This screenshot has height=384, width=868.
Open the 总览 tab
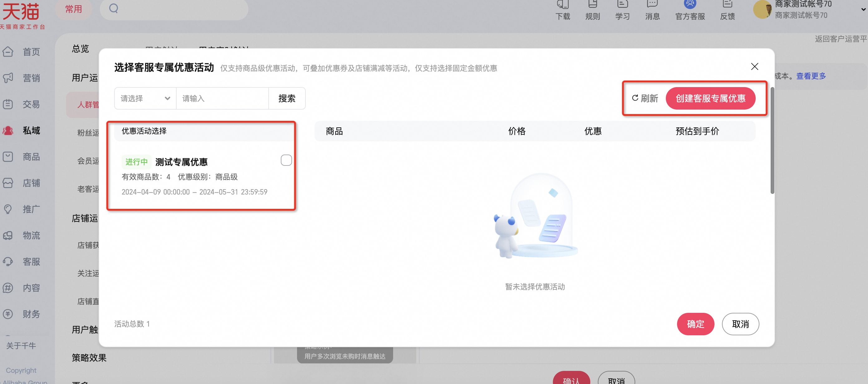[80, 49]
